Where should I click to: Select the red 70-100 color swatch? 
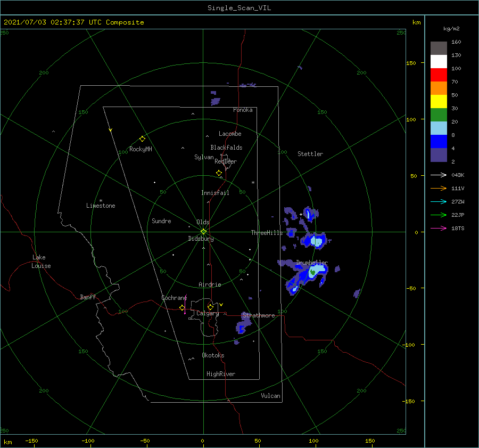click(x=439, y=75)
